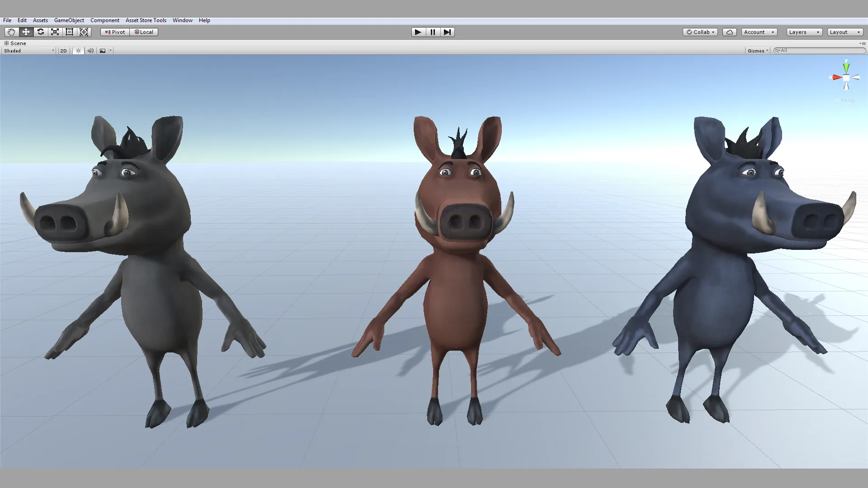Toggle scene effects image icon
The image size is (868, 488).
tap(103, 51)
